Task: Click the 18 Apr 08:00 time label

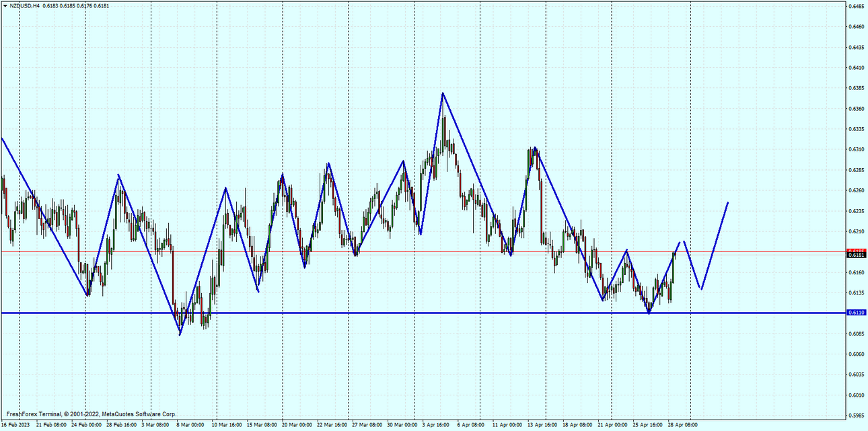Action: pos(577,425)
